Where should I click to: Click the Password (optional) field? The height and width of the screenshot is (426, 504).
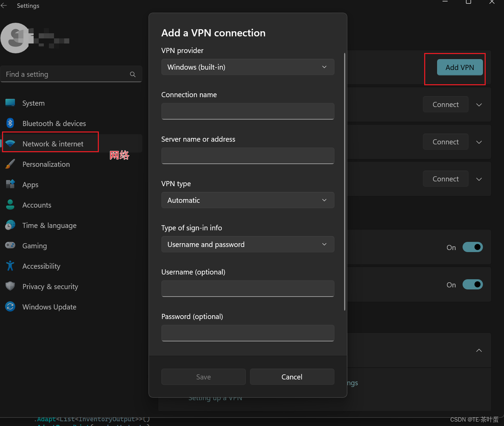248,333
